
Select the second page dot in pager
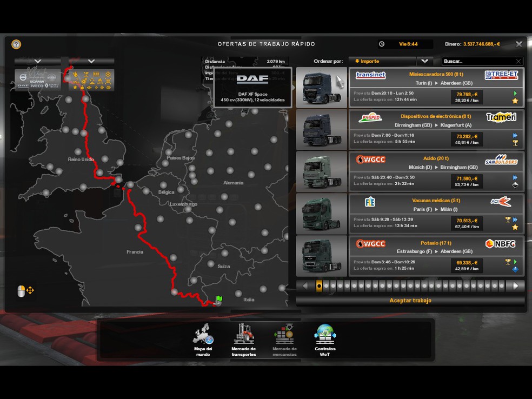327,286
